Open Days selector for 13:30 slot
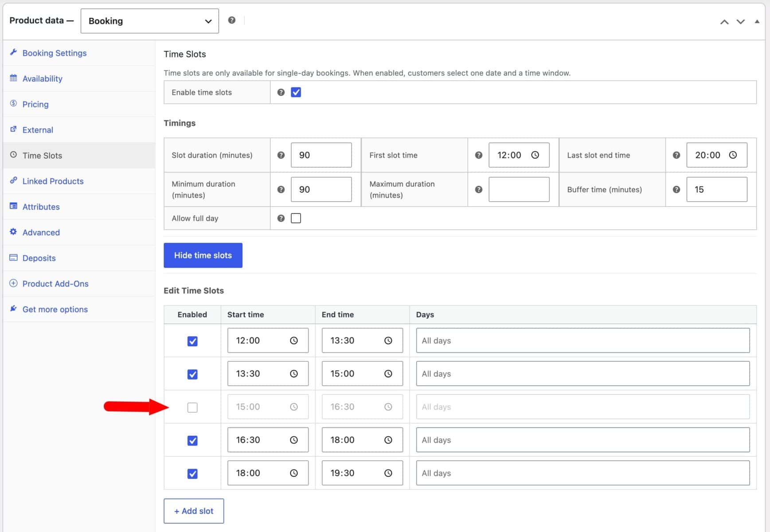Viewport: 770px width, 532px height. click(x=583, y=374)
